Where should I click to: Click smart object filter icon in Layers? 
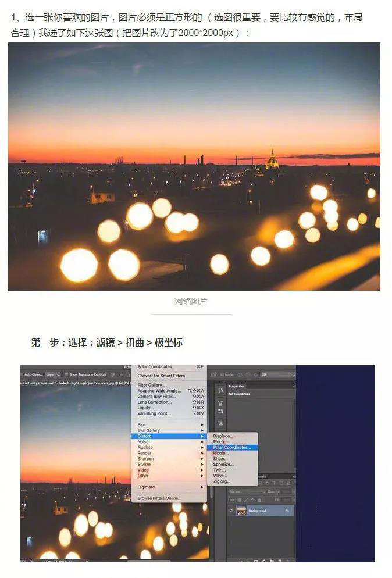point(288,483)
